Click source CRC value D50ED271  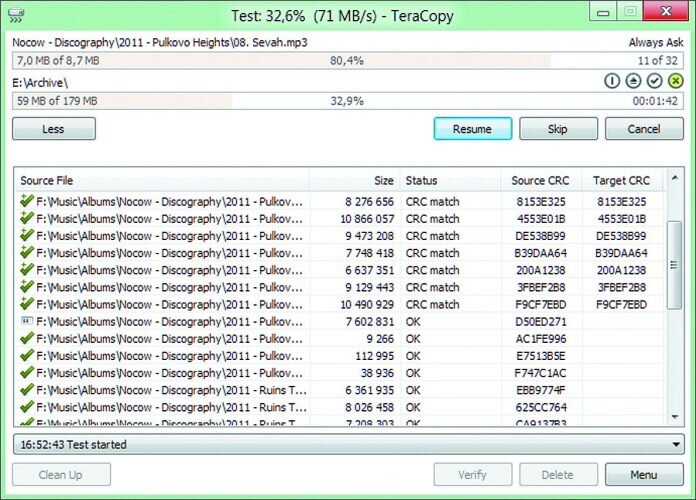[541, 321]
